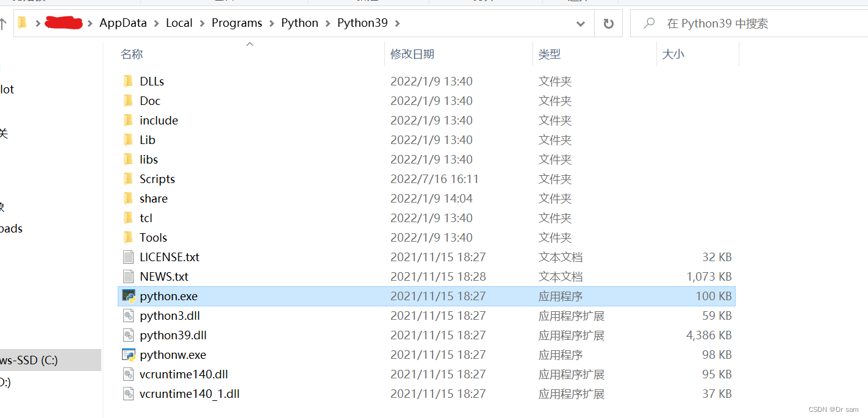Screen dimensions: 868x418
Task: Click the 100 KB size cell
Action: click(714, 296)
